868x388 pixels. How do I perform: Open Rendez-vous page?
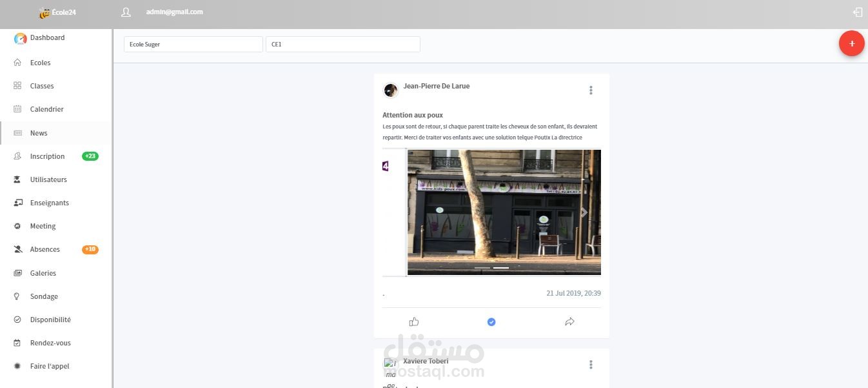[50, 343]
